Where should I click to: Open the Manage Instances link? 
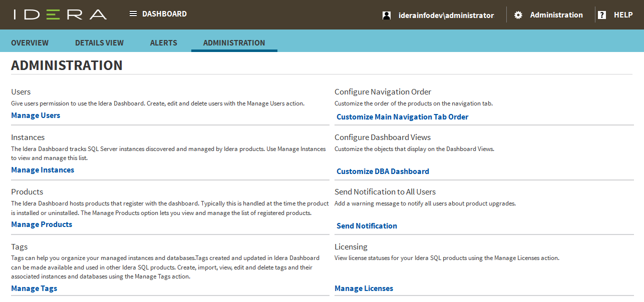pos(43,170)
